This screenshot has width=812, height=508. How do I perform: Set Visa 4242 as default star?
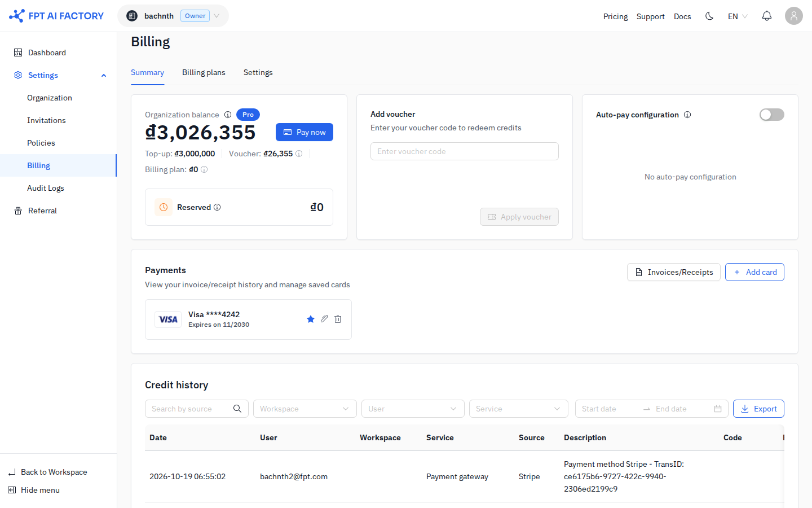pos(311,319)
